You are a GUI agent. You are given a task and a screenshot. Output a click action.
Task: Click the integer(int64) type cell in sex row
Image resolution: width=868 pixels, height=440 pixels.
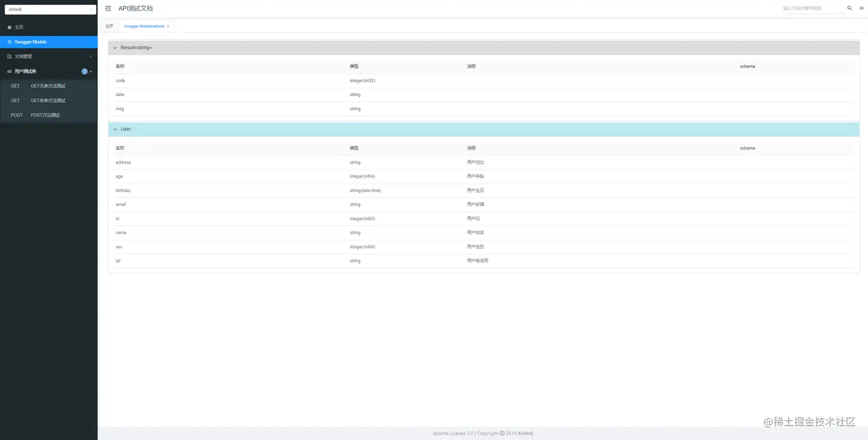click(x=362, y=246)
